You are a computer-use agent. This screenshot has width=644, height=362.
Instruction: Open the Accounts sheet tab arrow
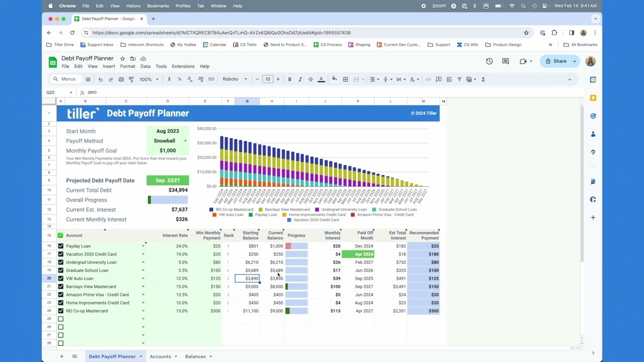176,356
